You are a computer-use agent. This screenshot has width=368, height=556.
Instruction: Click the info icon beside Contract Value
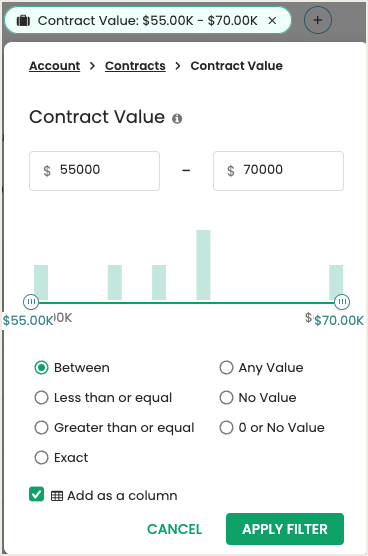[x=177, y=118]
